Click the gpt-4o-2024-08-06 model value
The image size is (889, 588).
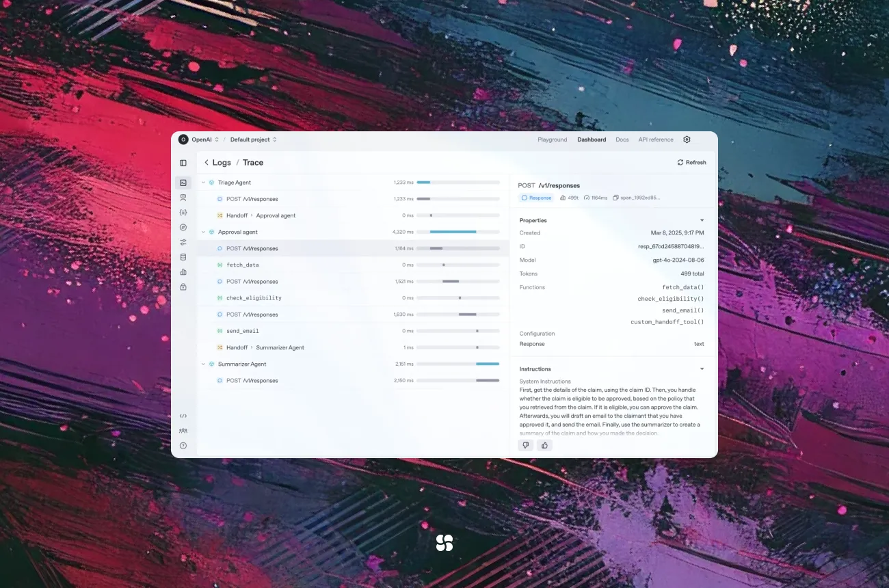pos(678,260)
